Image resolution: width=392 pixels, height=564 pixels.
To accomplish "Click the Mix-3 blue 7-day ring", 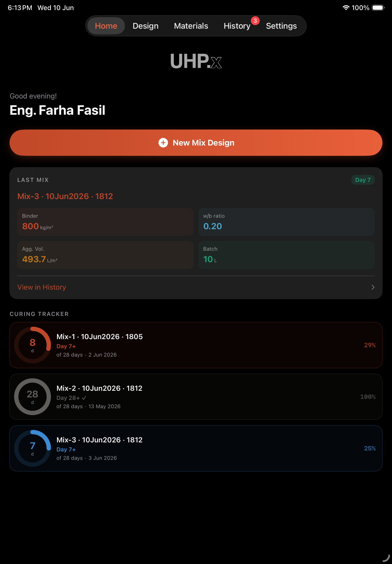I will [x=33, y=448].
